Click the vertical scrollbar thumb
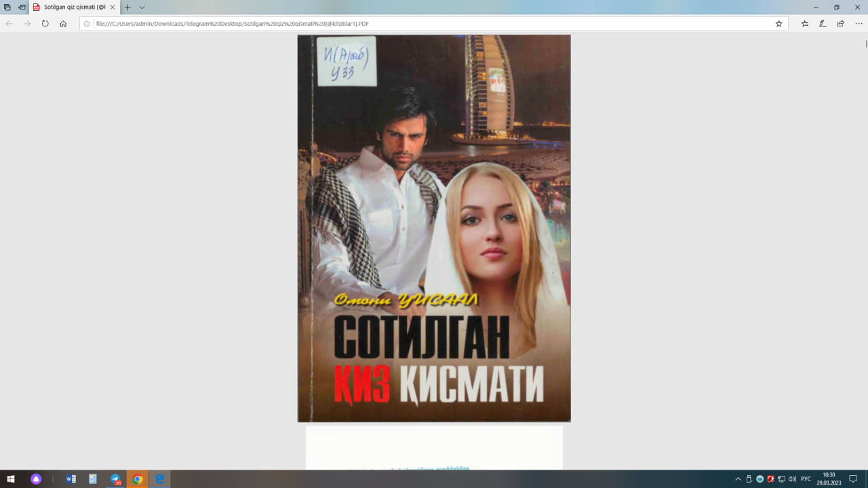The height and width of the screenshot is (488, 868). 866,43
